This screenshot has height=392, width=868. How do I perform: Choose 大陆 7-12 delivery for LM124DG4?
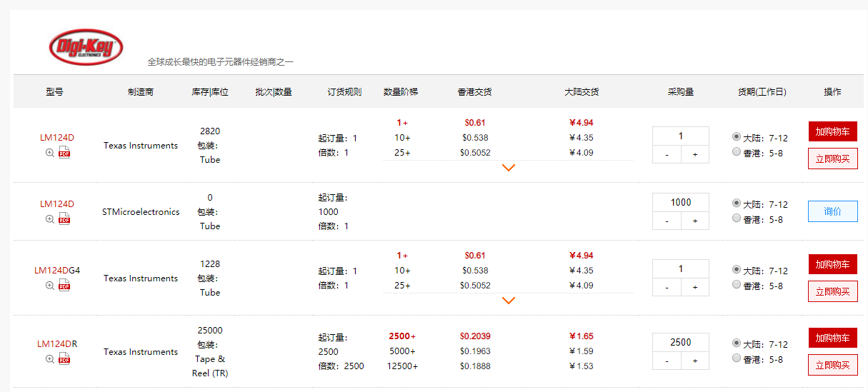(x=737, y=270)
